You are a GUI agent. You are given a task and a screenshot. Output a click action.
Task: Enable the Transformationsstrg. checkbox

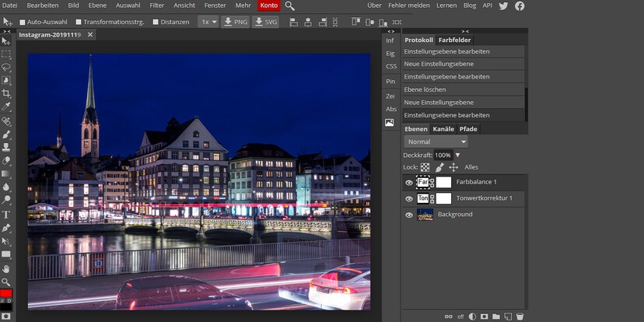point(79,23)
